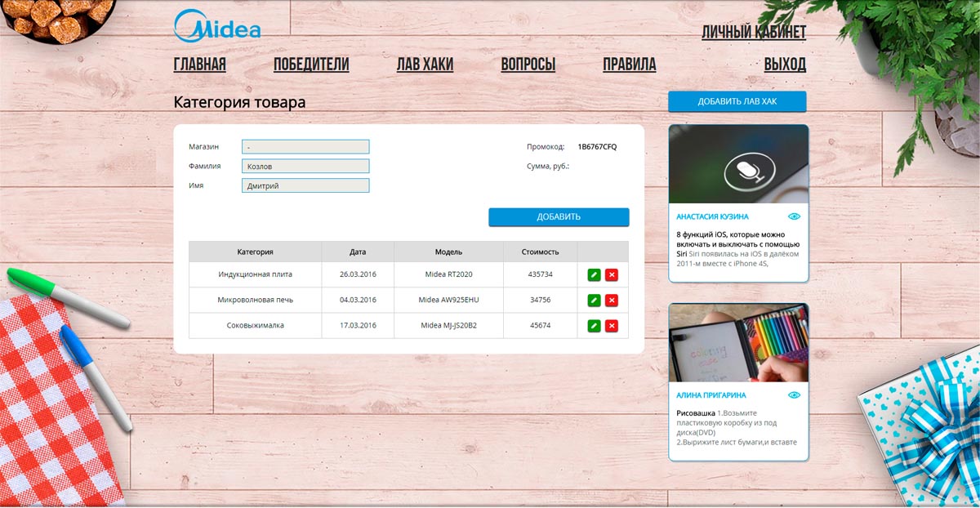
Task: Click Выход to log out
Action: [785, 65]
